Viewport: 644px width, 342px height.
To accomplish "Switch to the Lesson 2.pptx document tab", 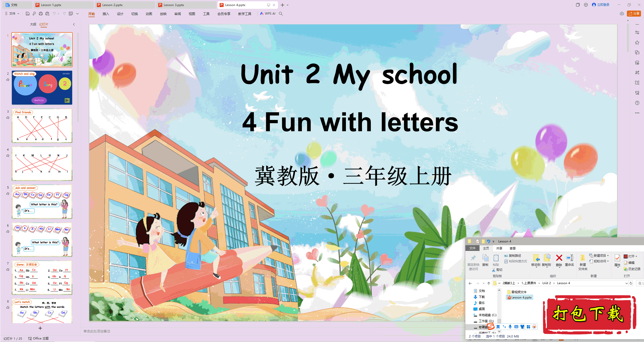I will (x=125, y=5).
